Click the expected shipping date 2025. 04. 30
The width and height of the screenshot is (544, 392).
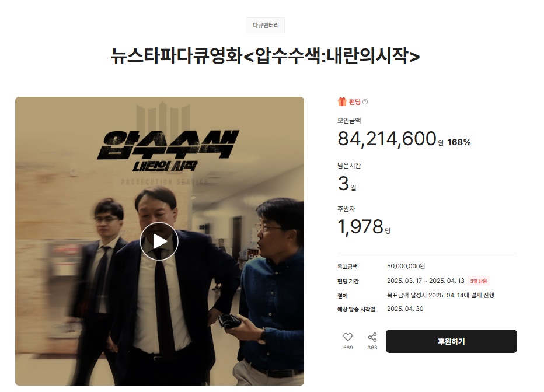(405, 309)
